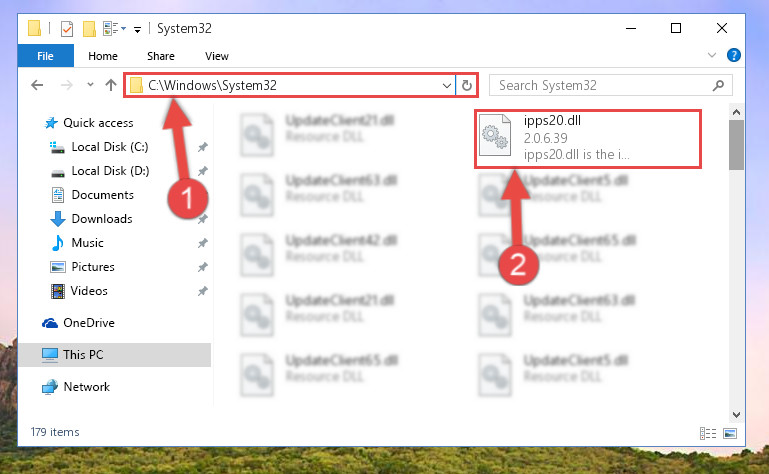Switch to the View tab
The image size is (769, 474).
click(x=217, y=56)
